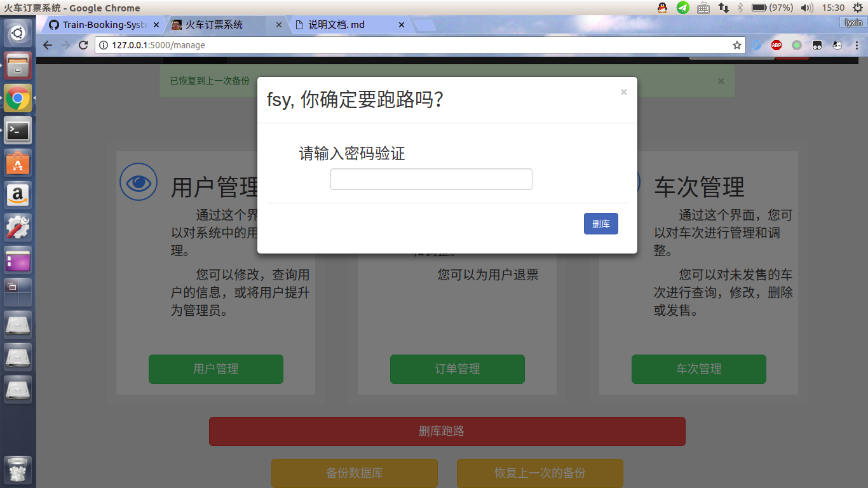Click the 恢复上一次的备份 button

click(x=540, y=473)
